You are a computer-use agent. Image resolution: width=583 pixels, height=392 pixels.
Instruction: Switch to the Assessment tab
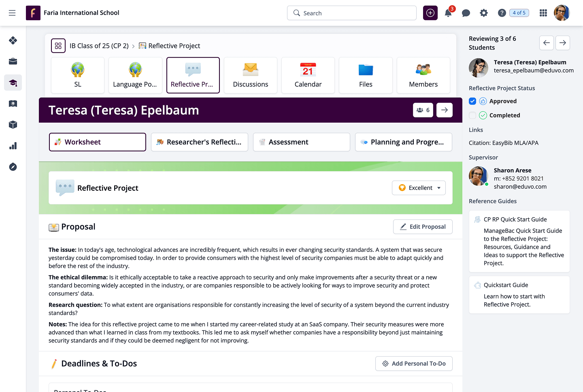point(301,142)
